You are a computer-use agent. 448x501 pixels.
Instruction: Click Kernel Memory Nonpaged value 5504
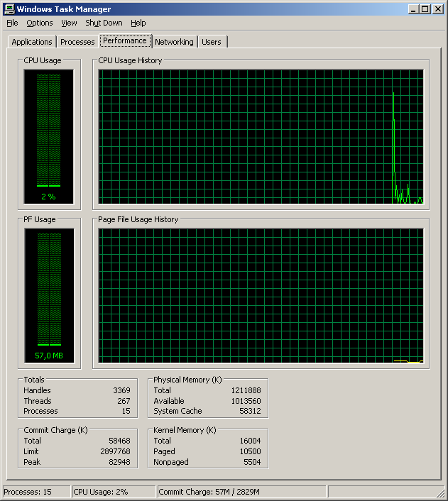[x=252, y=462]
